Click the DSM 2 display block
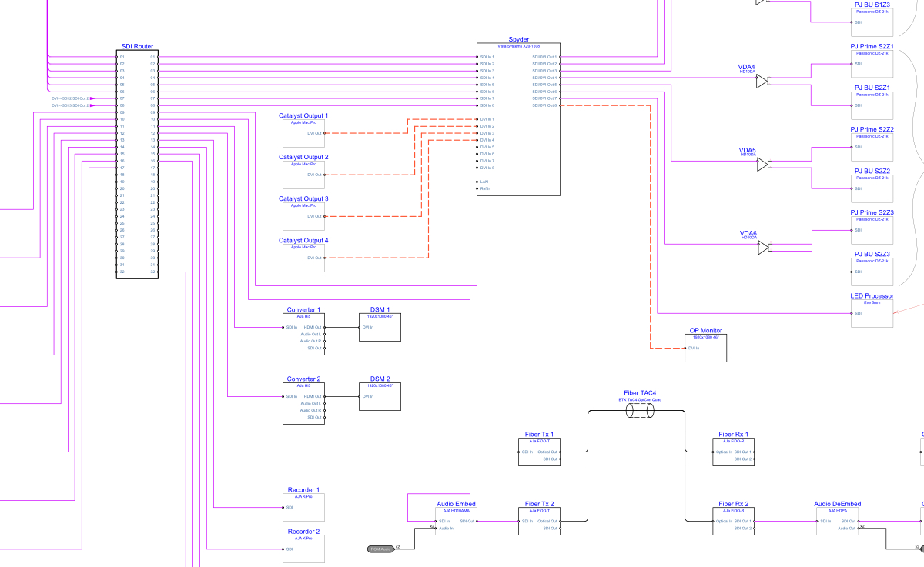Screen dimensions: 924x567 (380, 400)
